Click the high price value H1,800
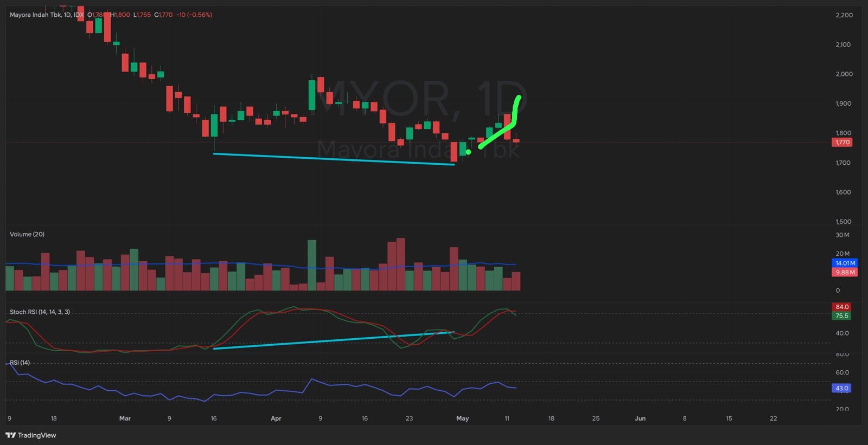The width and height of the screenshot is (868, 445). coord(120,15)
